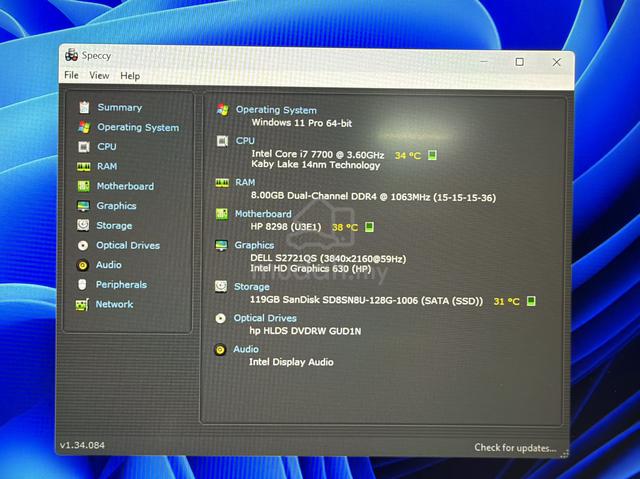
Task: Open Motherboard heading link in summary
Action: (263, 214)
